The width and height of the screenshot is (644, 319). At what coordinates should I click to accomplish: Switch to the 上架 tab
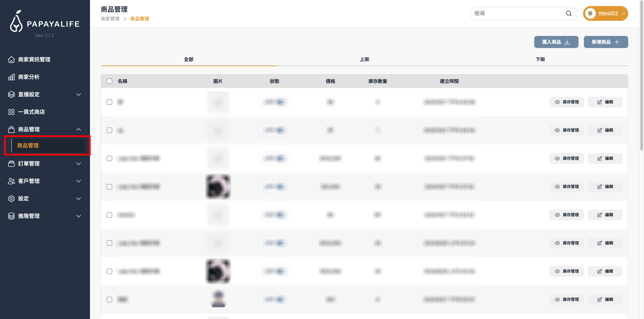pyautogui.click(x=364, y=59)
